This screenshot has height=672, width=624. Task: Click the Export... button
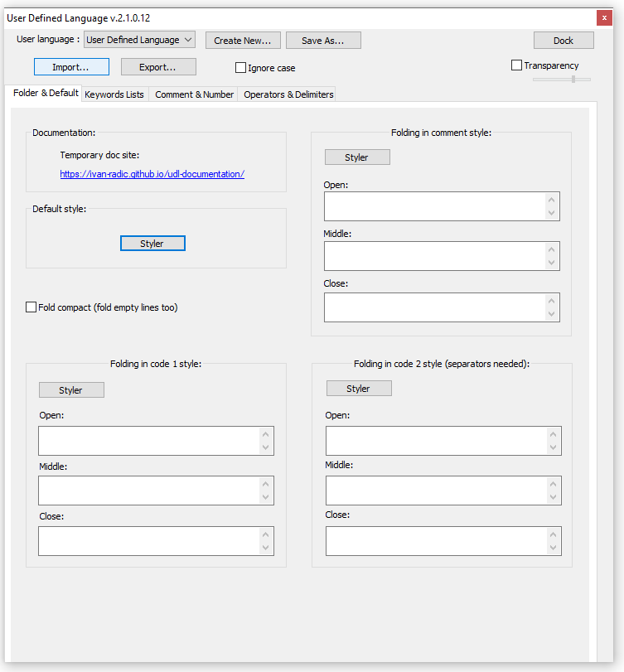pyautogui.click(x=158, y=67)
